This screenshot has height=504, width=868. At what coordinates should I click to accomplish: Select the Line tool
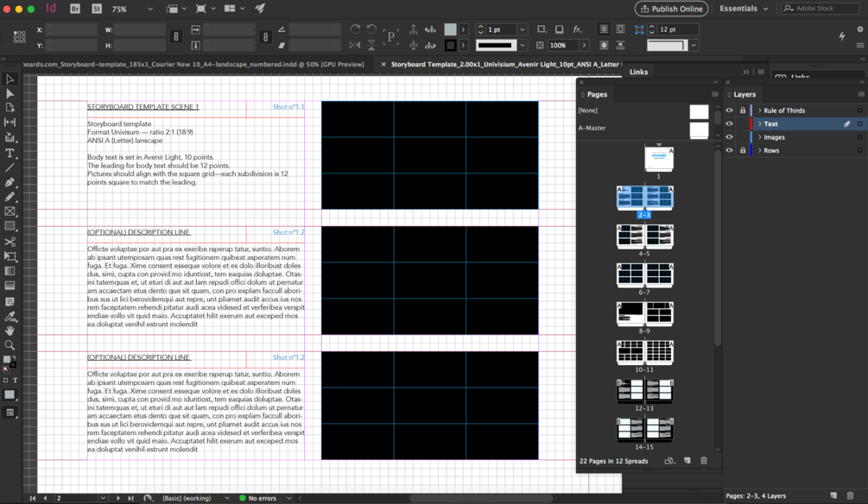10,167
